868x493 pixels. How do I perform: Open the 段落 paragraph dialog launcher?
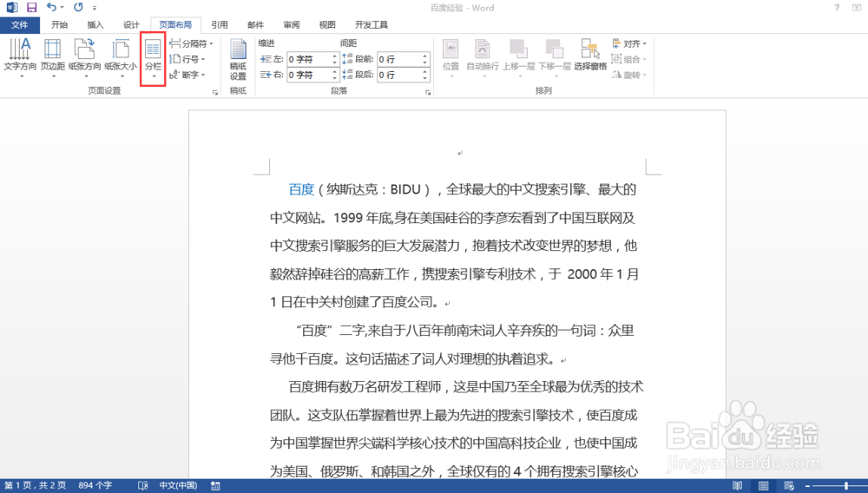coord(428,92)
